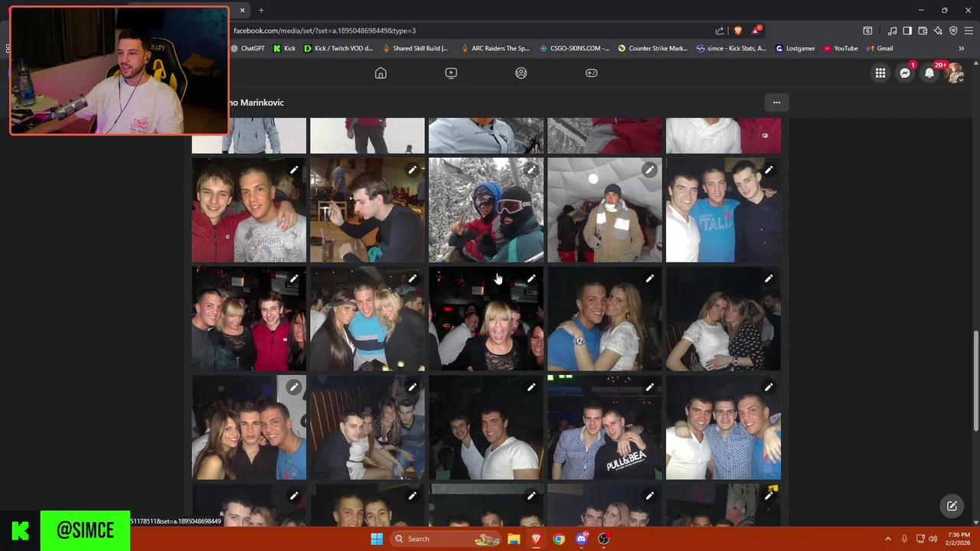Screen dimensions: 980x551
Task: Click the Brave Rewards triangle icon
Action: [756, 31]
